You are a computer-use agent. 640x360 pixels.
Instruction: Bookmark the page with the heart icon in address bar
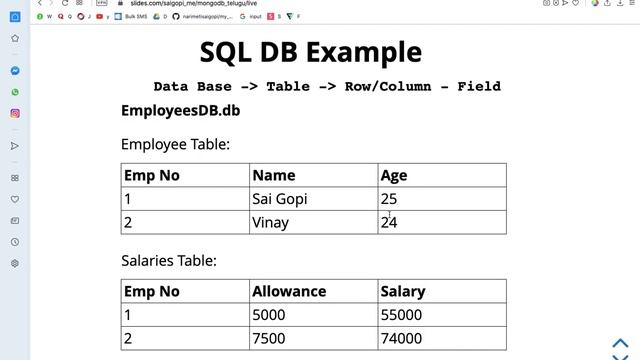576,3
